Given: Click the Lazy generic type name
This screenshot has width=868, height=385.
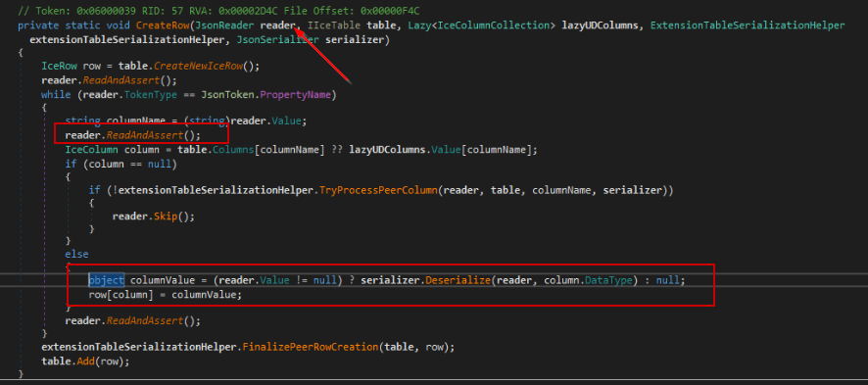Looking at the screenshot, I should [419, 24].
